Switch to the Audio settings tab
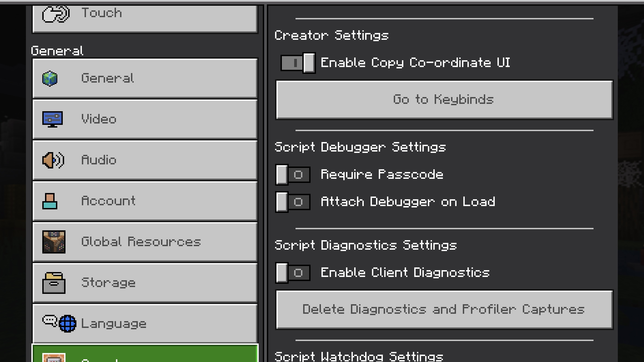Viewport: 644px width, 362px height. click(x=145, y=160)
